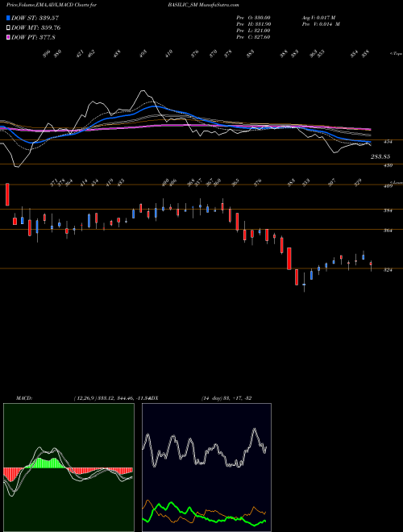Click the last candlestick near 324 line
Viewport: 403px width, 532px height.
coord(371,265)
